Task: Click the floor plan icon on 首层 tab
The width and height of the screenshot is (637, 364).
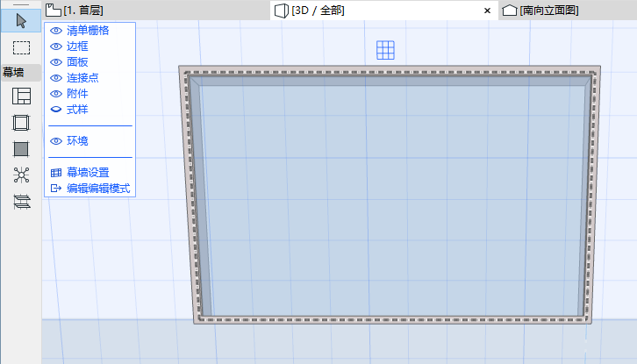Action: [x=53, y=11]
